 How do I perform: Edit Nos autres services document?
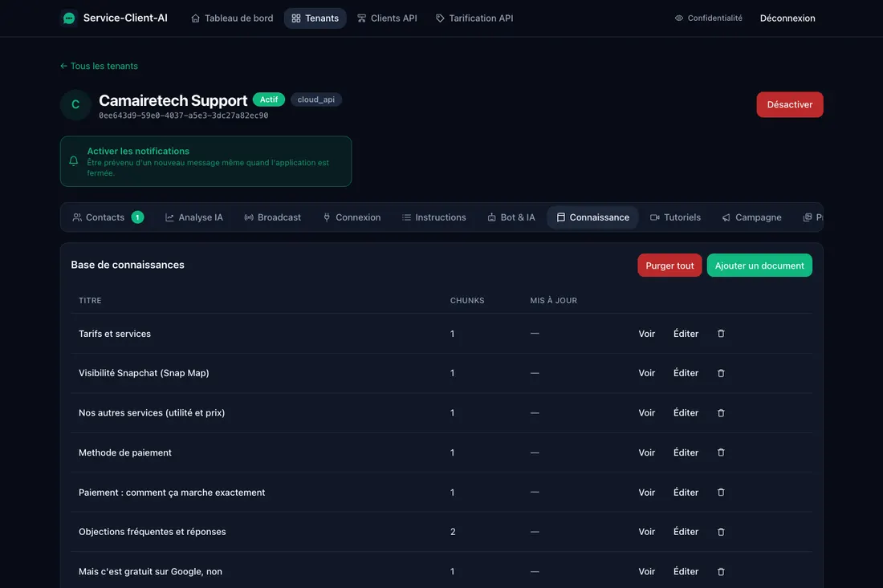coord(686,413)
